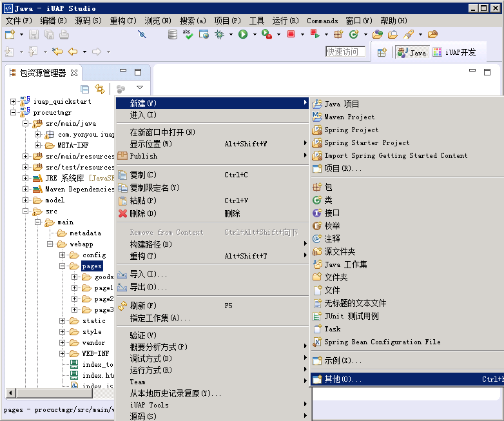This screenshot has width=504, height=421.
Task: Open the 窗口(W) menu in menu bar
Action: click(358, 21)
